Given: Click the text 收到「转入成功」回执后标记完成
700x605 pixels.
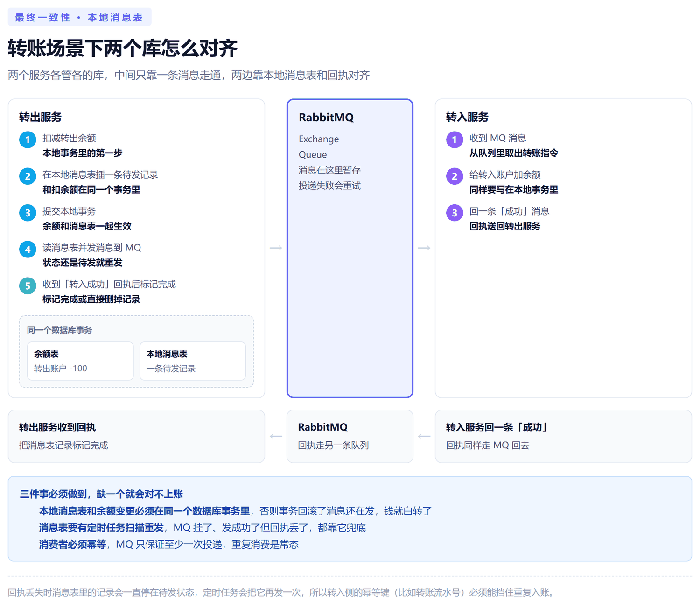Looking at the screenshot, I should [109, 284].
